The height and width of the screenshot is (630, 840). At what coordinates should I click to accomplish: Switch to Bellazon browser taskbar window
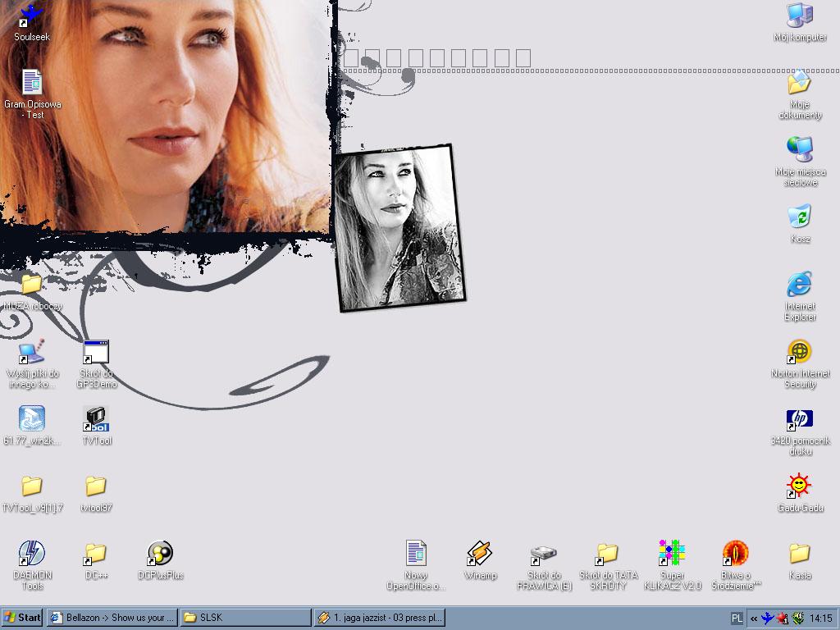pos(112,618)
